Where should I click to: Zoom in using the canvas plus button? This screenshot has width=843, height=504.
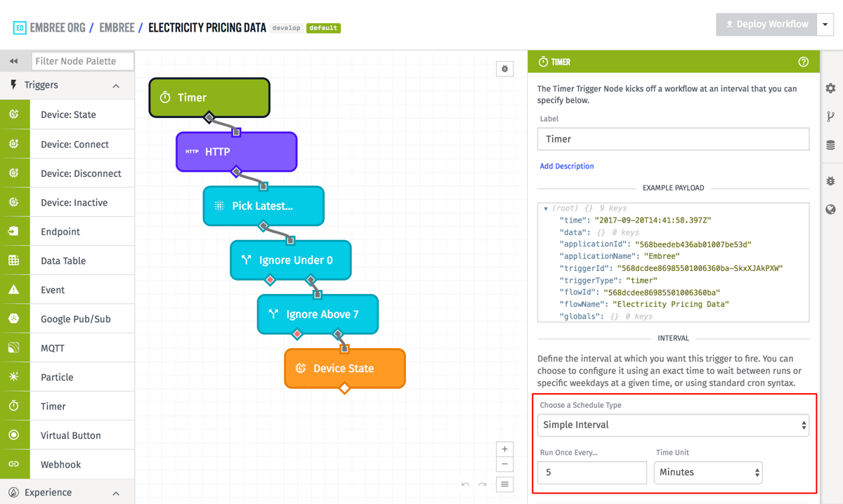click(x=504, y=449)
